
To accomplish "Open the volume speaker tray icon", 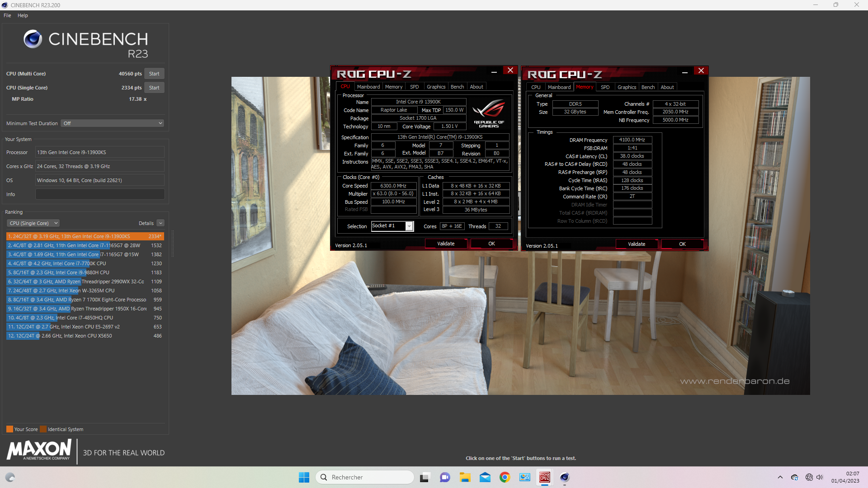I will pos(820,477).
